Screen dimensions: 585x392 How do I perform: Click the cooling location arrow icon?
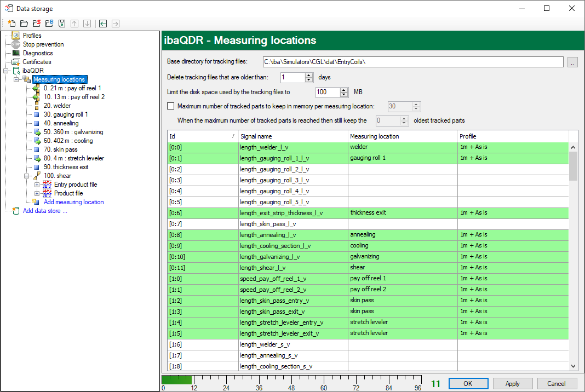[x=37, y=141]
